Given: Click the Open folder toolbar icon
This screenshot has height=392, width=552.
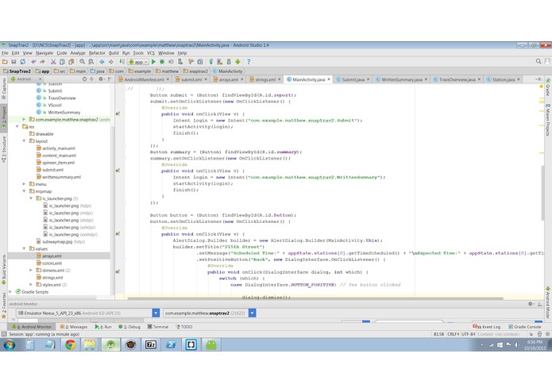Looking at the screenshot, I should [5, 62].
